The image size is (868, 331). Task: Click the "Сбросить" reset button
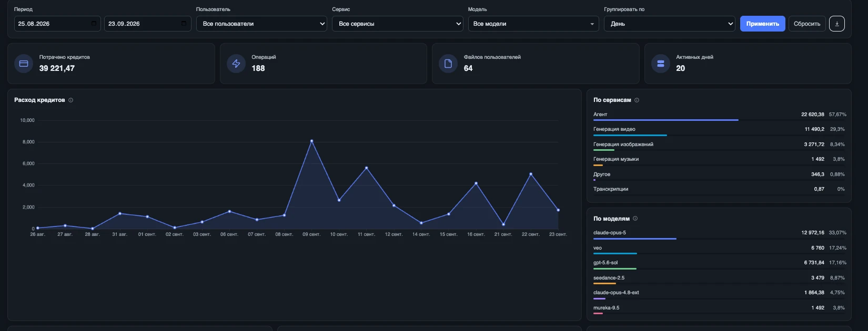(x=807, y=24)
